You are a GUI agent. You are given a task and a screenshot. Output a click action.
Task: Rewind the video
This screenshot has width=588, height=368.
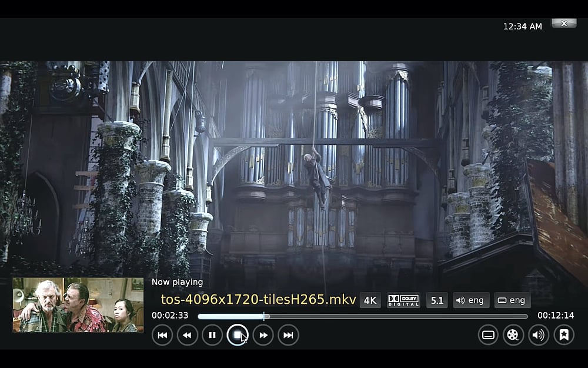coord(187,335)
